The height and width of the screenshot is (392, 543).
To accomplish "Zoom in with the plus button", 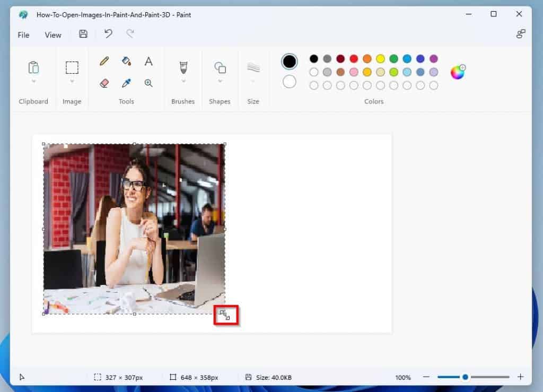I will (520, 377).
